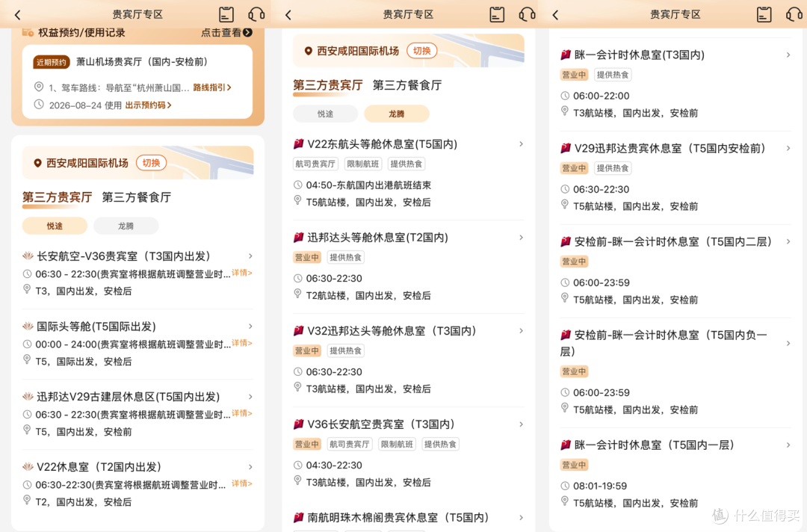Switch to 第三方贵宾厅 tab in middle panel
807x532 pixels.
pyautogui.click(x=328, y=85)
